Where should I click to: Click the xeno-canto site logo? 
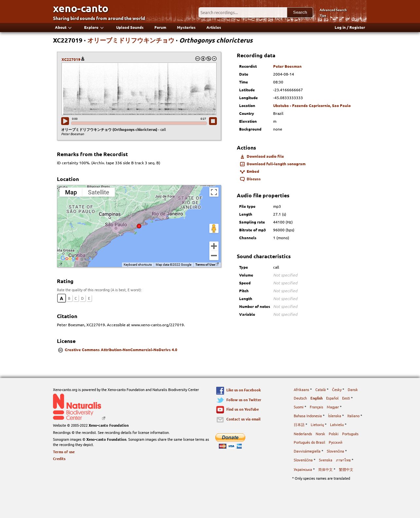pyautogui.click(x=81, y=9)
